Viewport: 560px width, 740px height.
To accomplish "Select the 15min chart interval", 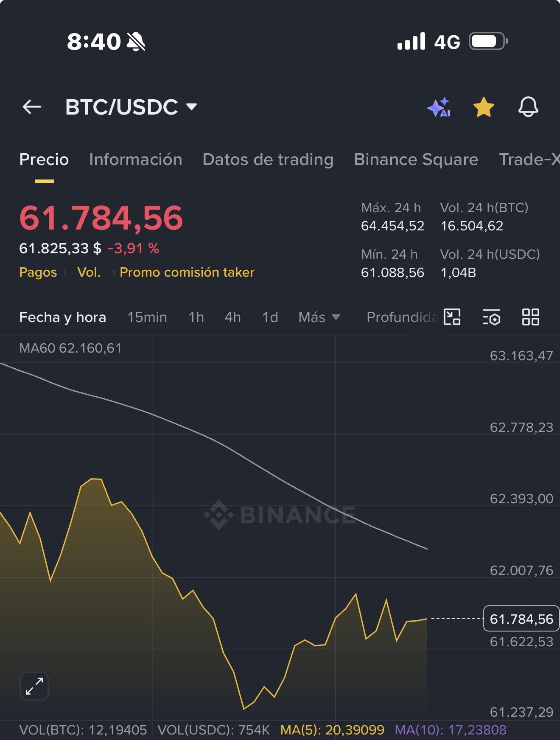I will [147, 317].
